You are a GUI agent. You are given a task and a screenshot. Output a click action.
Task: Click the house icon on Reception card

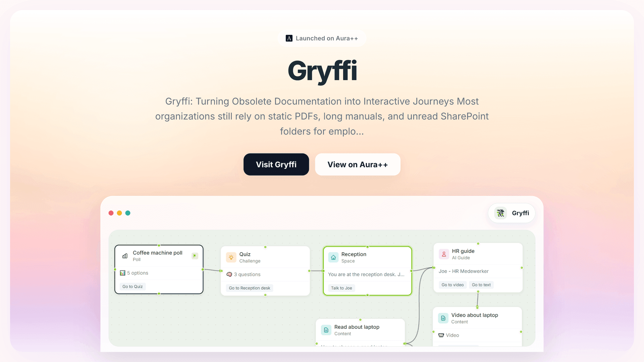click(x=333, y=257)
